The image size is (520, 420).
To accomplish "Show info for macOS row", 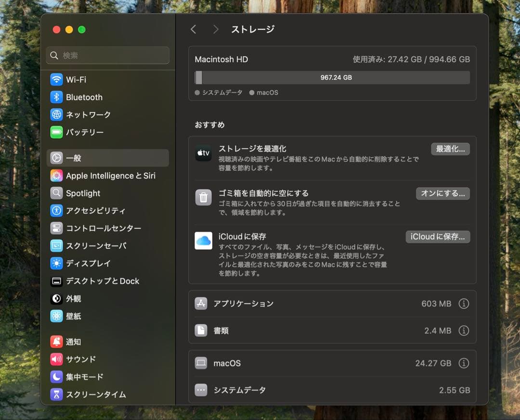I will click(x=464, y=363).
